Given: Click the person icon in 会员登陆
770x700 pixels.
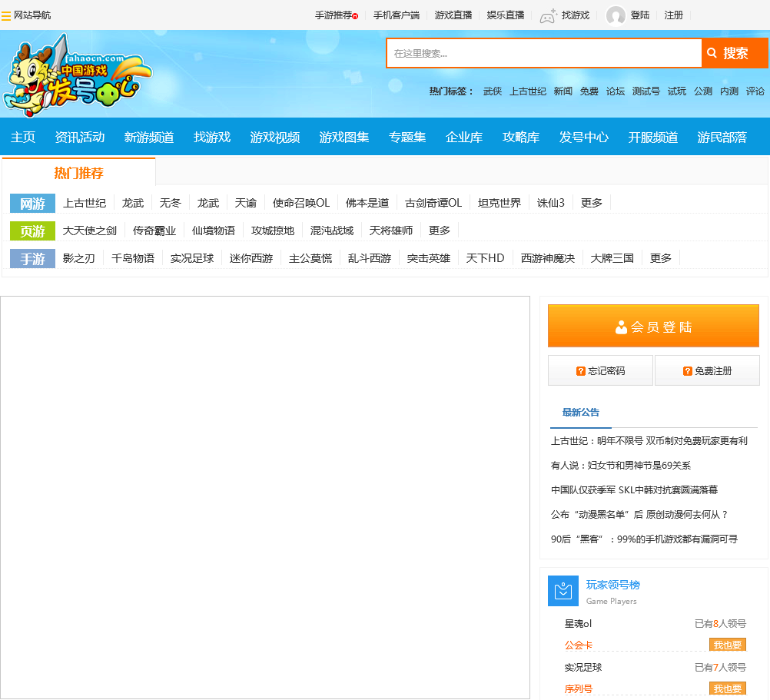Looking at the screenshot, I should pyautogui.click(x=621, y=327).
